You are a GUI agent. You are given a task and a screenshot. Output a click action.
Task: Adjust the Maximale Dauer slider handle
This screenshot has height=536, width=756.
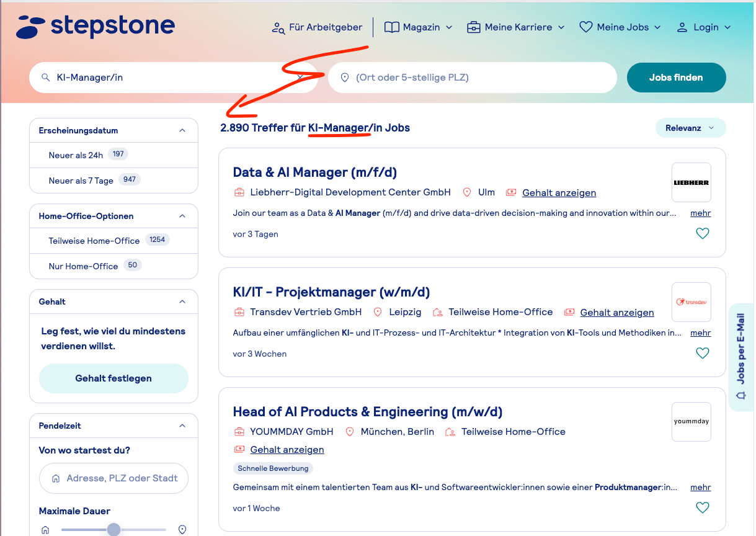click(x=113, y=529)
